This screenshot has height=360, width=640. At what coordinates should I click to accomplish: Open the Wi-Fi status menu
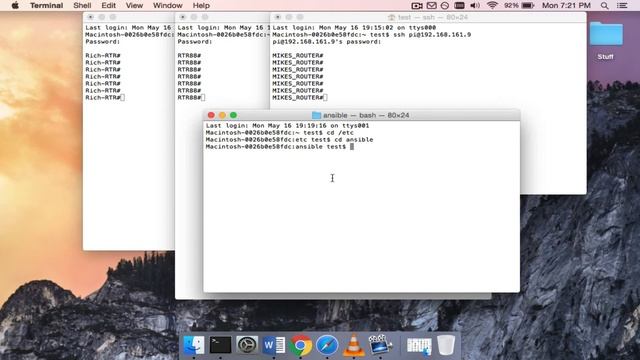point(492,6)
